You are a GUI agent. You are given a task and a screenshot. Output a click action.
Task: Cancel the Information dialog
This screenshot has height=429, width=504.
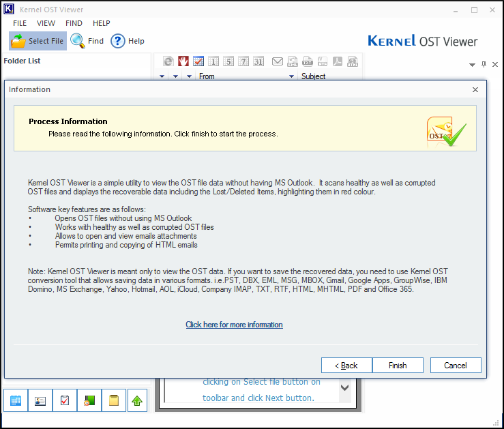pyautogui.click(x=456, y=366)
